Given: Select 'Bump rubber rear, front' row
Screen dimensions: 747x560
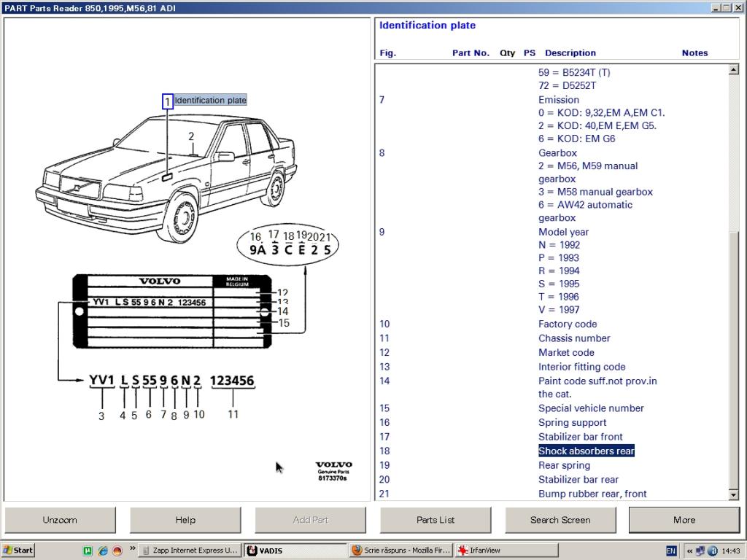Looking at the screenshot, I should (592, 494).
